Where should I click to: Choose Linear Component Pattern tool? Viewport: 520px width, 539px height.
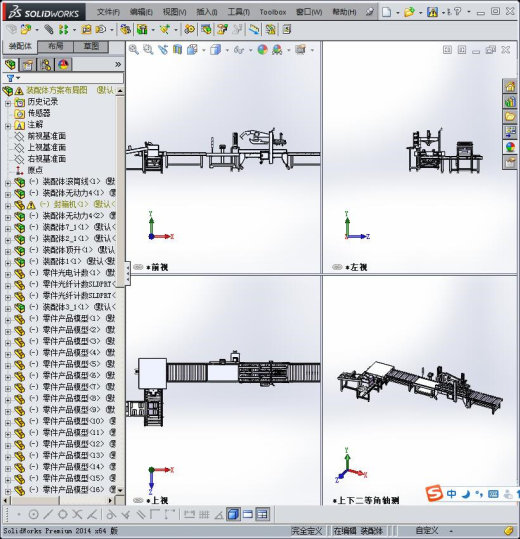tap(63, 30)
